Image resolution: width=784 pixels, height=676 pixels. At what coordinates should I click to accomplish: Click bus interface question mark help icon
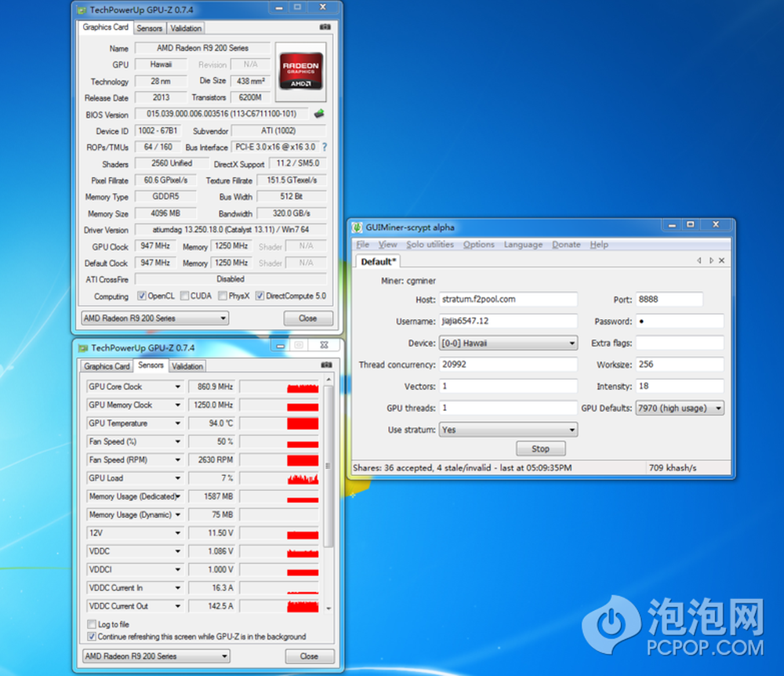click(325, 147)
